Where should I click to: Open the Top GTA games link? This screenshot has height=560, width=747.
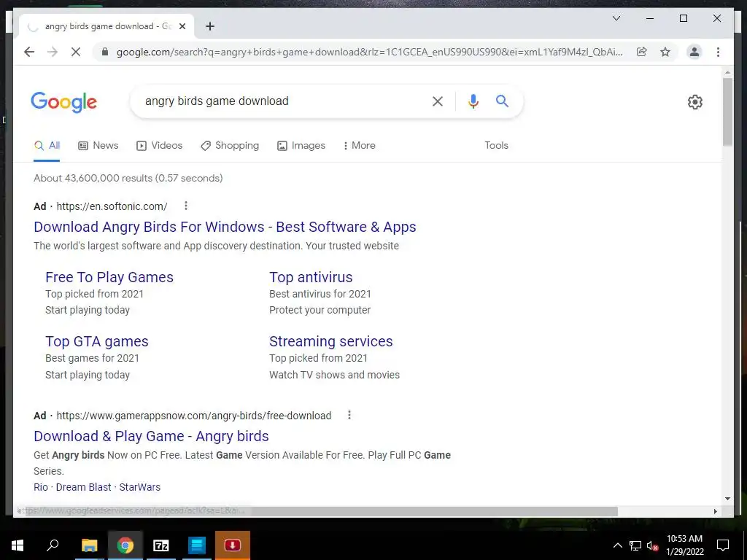point(97,341)
